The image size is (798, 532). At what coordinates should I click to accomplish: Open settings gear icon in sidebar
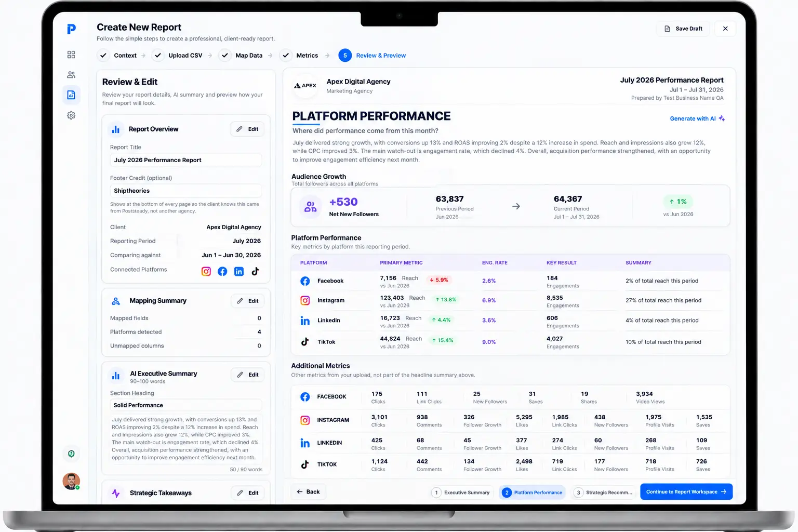coord(71,115)
